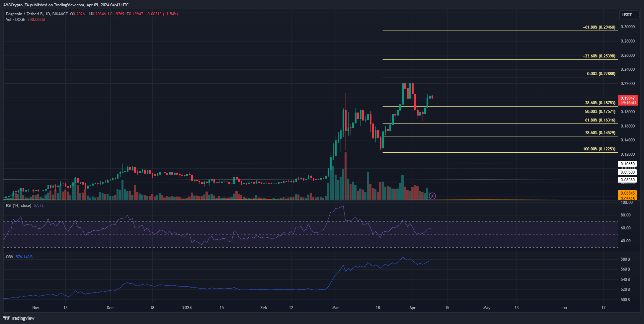Click 2024 on the date axis
The image size is (644, 324).
click(187, 308)
